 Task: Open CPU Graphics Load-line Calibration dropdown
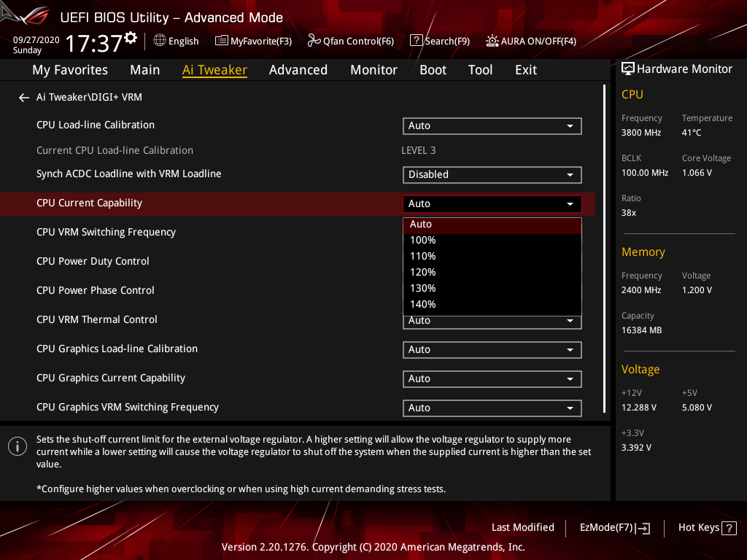492,350
